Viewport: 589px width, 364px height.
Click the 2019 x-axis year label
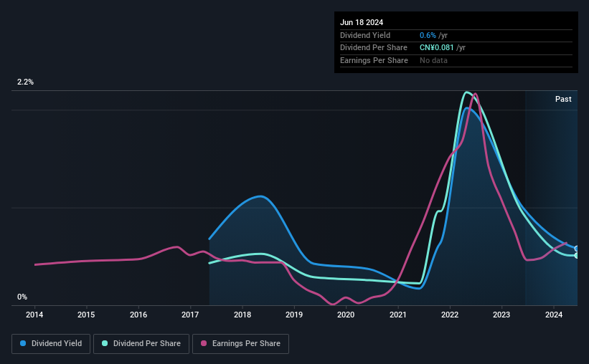294,315
